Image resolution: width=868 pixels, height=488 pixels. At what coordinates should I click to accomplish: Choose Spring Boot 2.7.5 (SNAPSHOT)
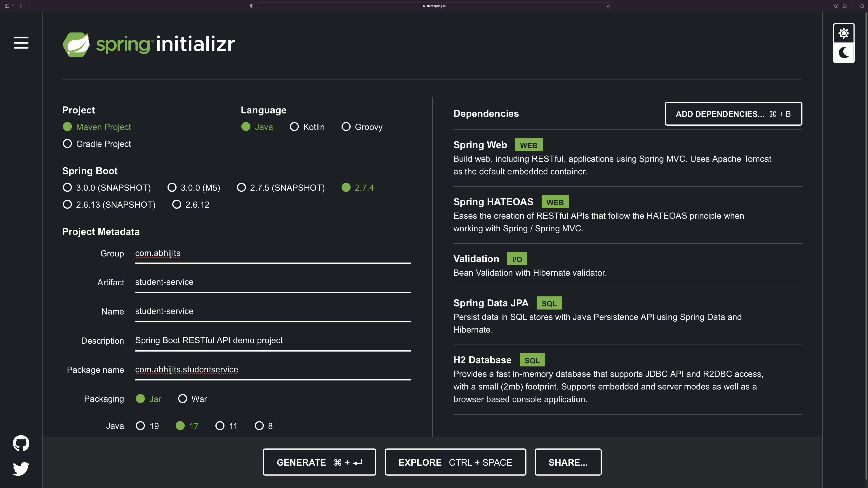[x=281, y=188]
